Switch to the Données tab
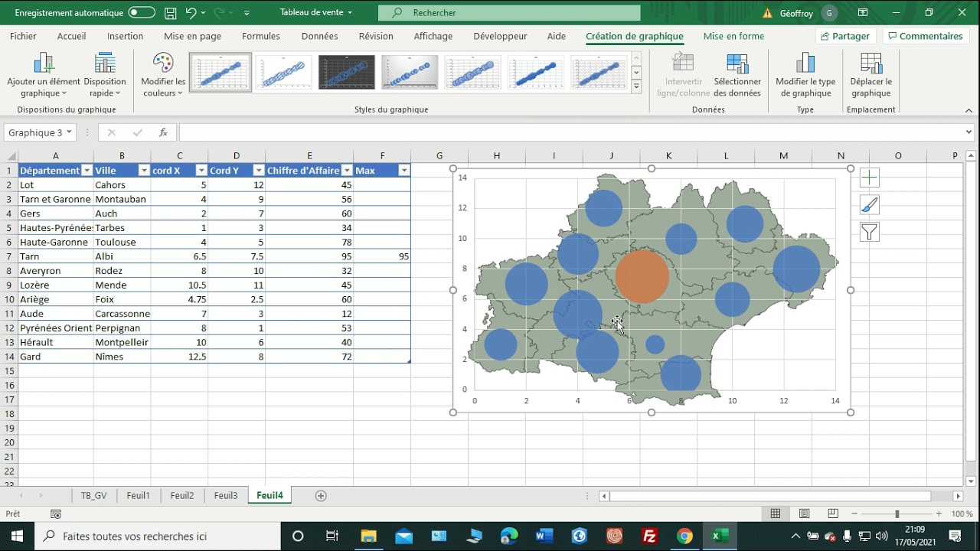Viewport: 980px width, 551px height. point(320,36)
